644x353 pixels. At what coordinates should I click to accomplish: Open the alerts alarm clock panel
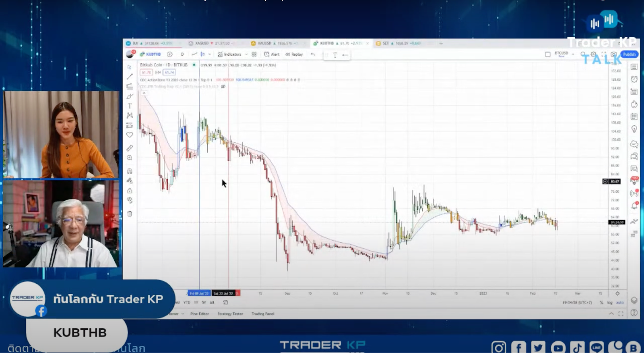(x=634, y=79)
